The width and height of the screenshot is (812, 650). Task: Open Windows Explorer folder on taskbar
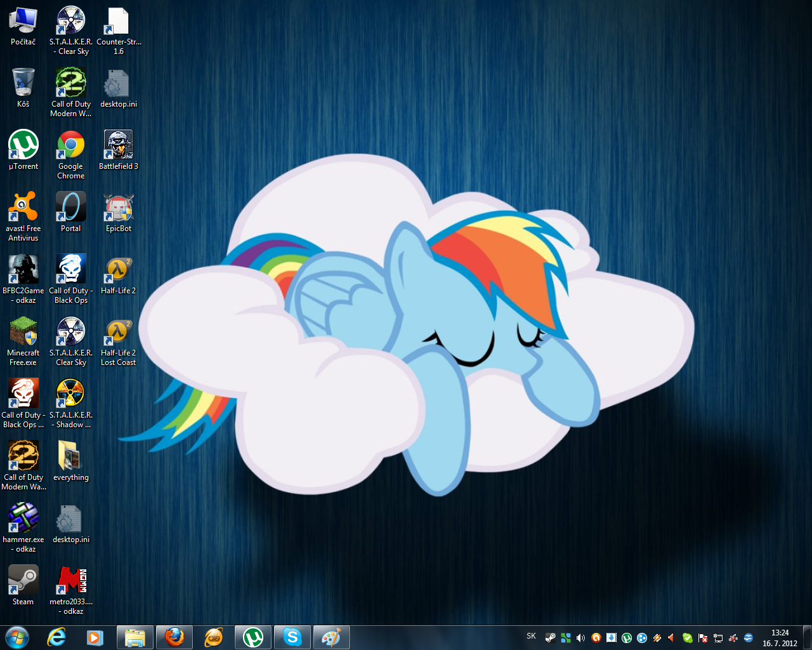click(135, 637)
